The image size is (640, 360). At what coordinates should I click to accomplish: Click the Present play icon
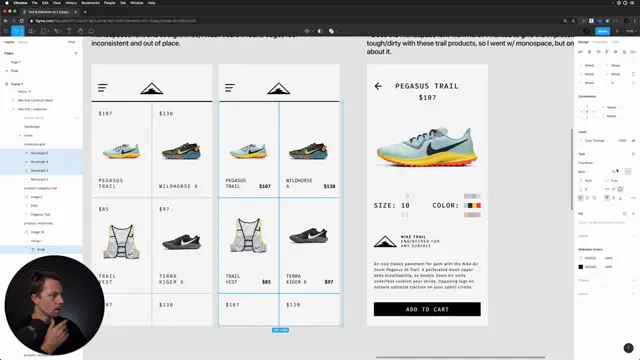617,31
